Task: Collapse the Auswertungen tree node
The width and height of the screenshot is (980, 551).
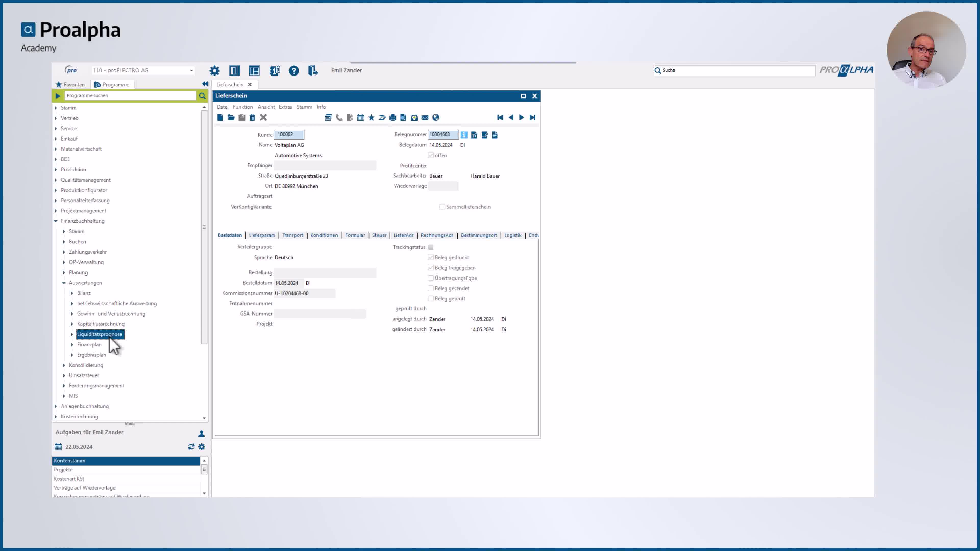Action: click(64, 283)
